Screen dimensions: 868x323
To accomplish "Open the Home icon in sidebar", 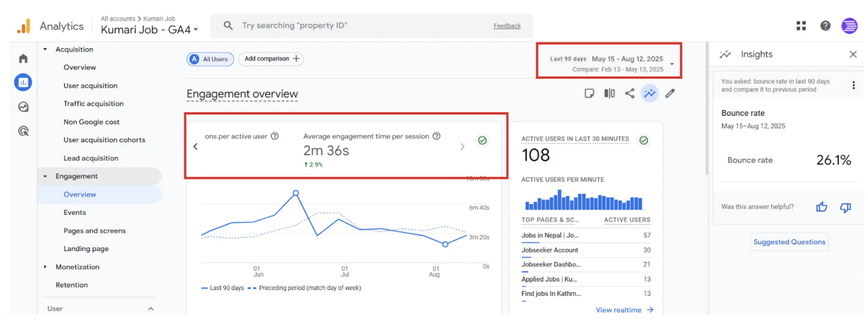I will 23,58.
